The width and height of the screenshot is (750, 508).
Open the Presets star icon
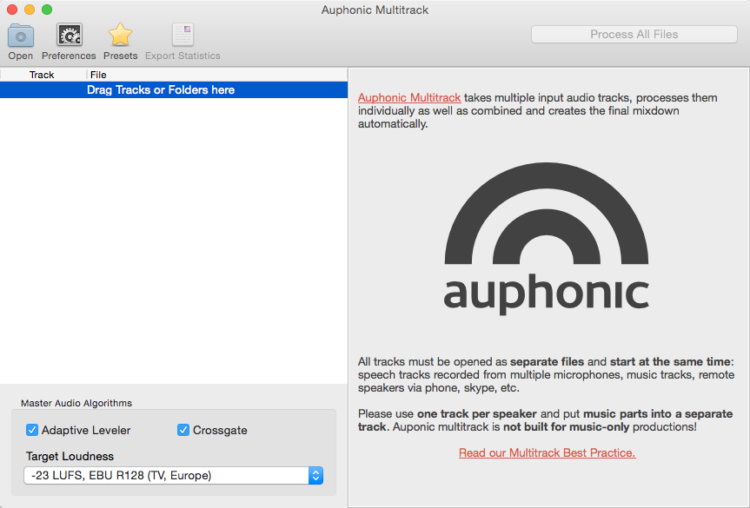pos(120,35)
